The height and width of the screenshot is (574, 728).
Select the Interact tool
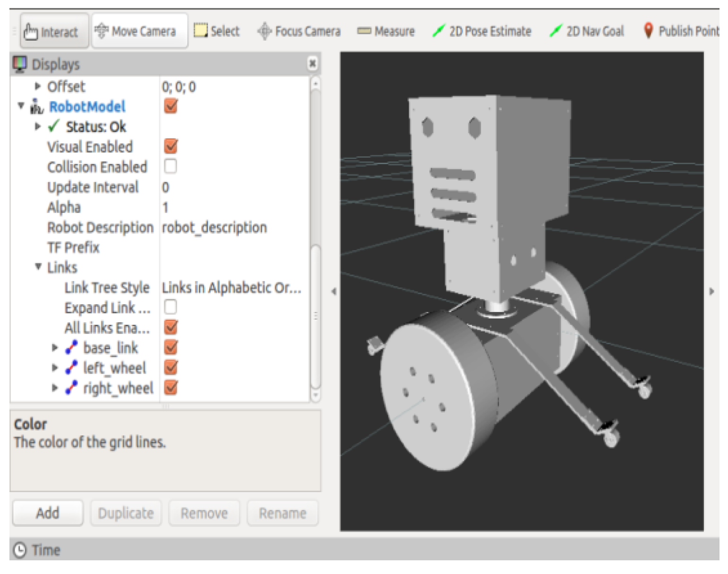pos(53,32)
